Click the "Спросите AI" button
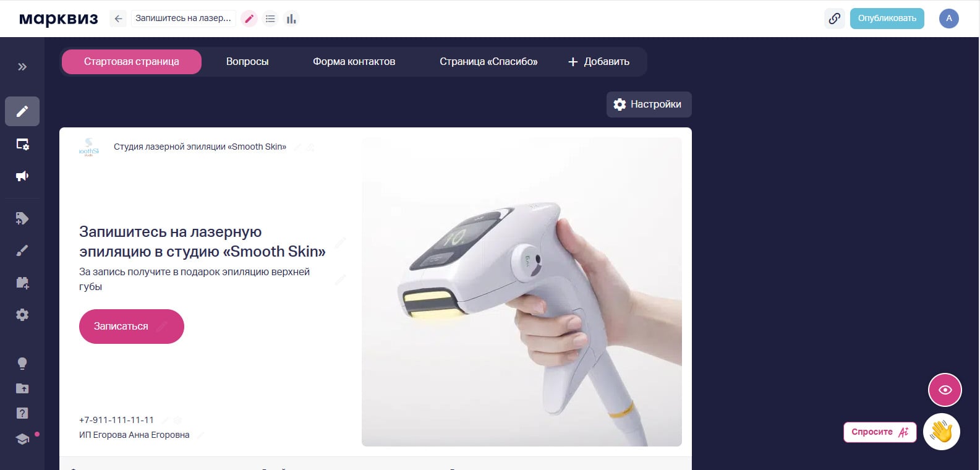Image resolution: width=980 pixels, height=470 pixels. (x=880, y=432)
